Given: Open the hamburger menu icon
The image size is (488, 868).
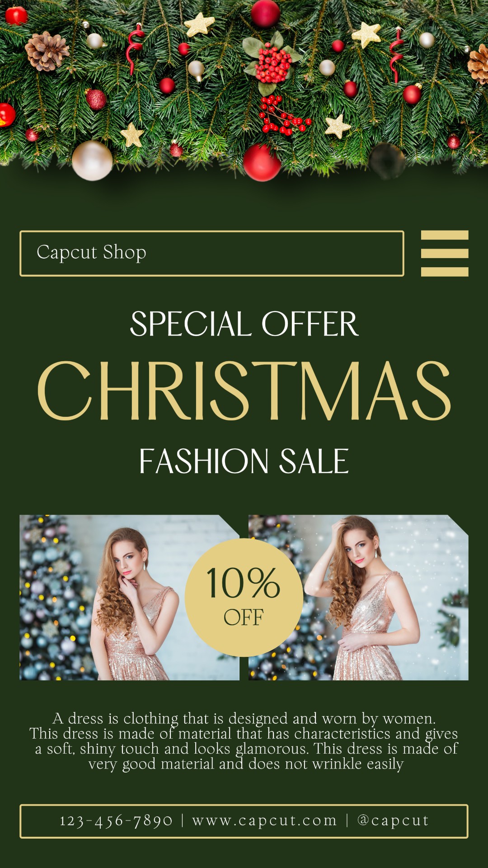Looking at the screenshot, I should coord(445,253).
